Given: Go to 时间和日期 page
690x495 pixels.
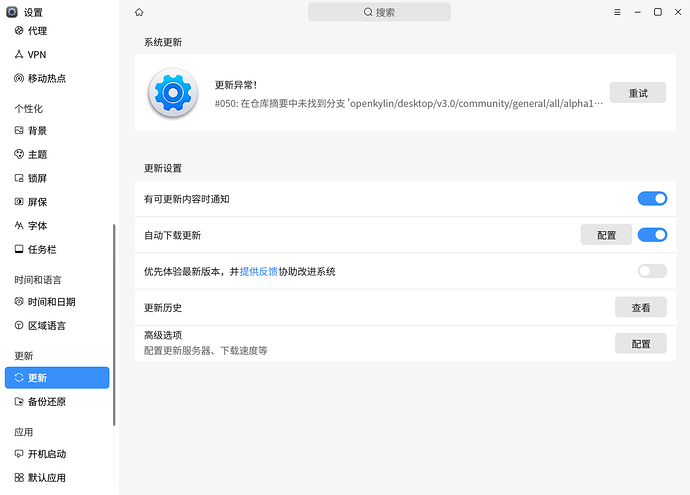Looking at the screenshot, I should point(57,302).
